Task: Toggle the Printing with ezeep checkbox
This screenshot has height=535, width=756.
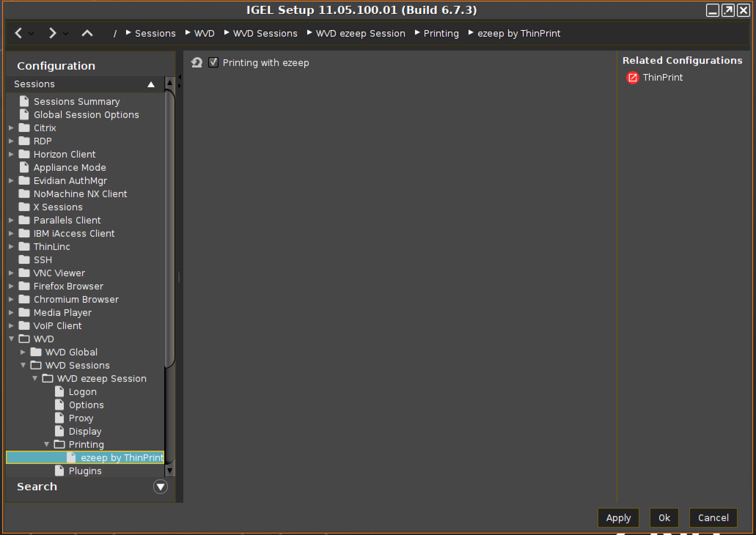Action: (x=214, y=63)
